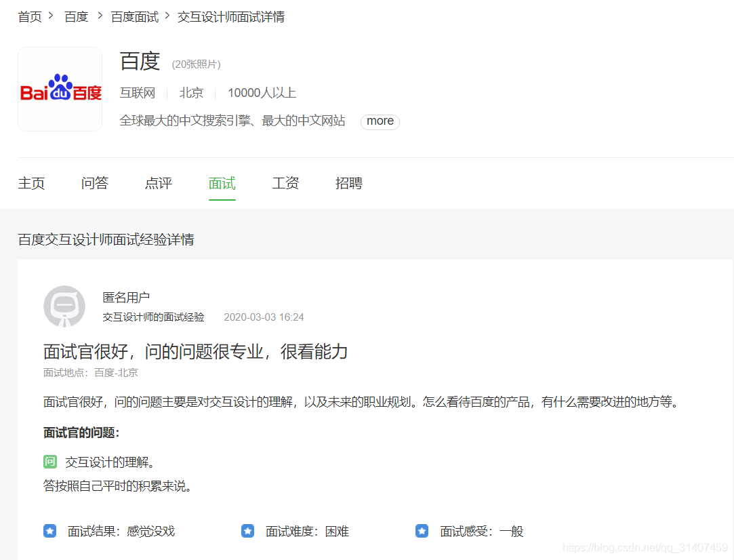This screenshot has width=734, height=560.
Task: Open the 招聘 tab
Action: click(x=349, y=183)
